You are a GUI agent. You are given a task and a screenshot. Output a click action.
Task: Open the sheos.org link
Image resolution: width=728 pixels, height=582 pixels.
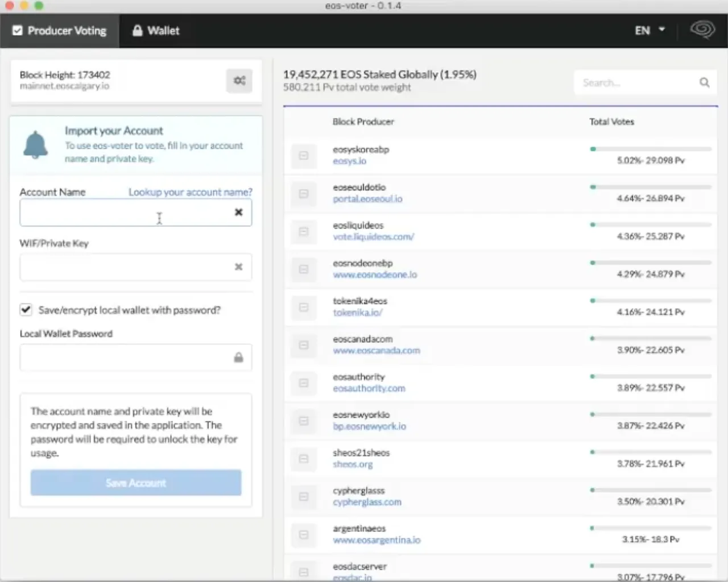(353, 464)
